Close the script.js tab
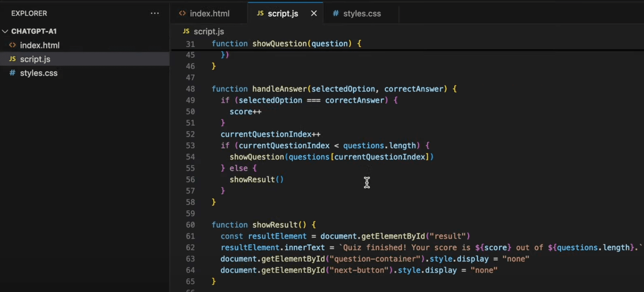The width and height of the screenshot is (644, 292). (314, 13)
